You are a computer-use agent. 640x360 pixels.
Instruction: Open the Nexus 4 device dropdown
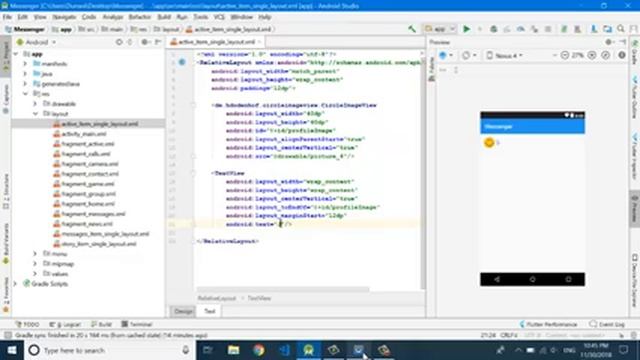click(504, 55)
